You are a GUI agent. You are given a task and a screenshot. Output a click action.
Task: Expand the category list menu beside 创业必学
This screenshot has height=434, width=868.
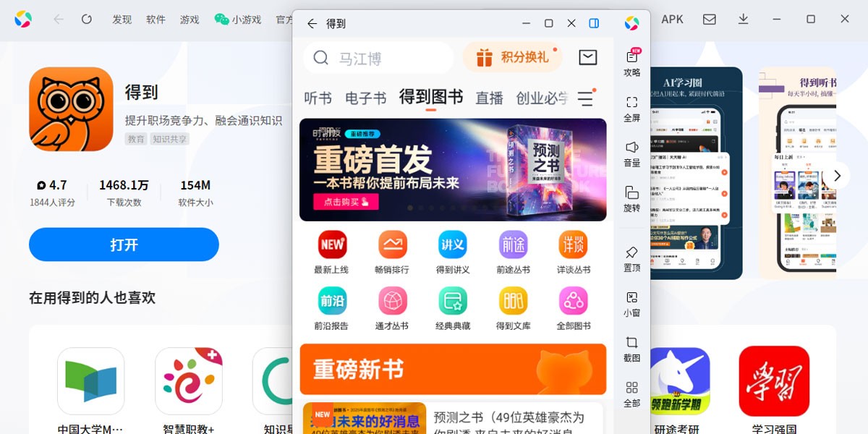[585, 98]
